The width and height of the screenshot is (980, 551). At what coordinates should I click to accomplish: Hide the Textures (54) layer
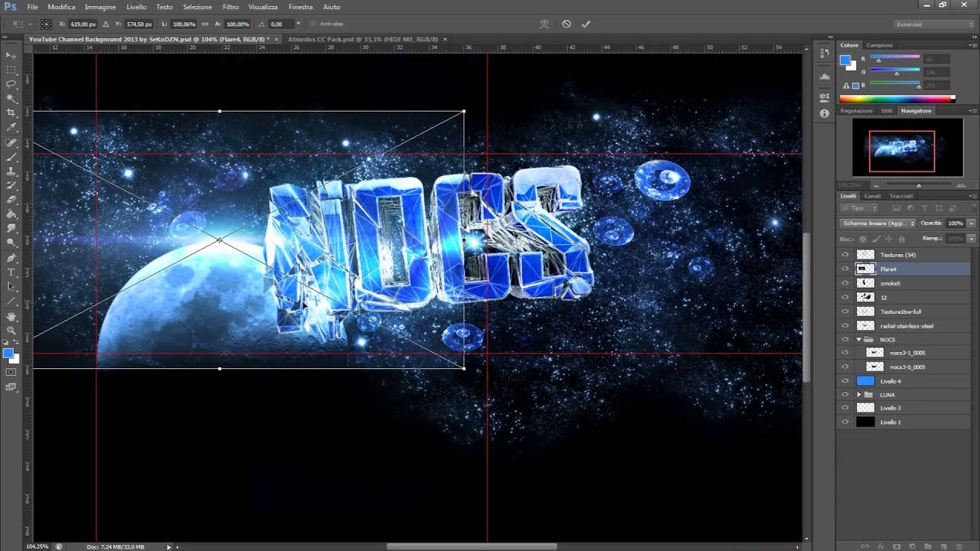845,255
